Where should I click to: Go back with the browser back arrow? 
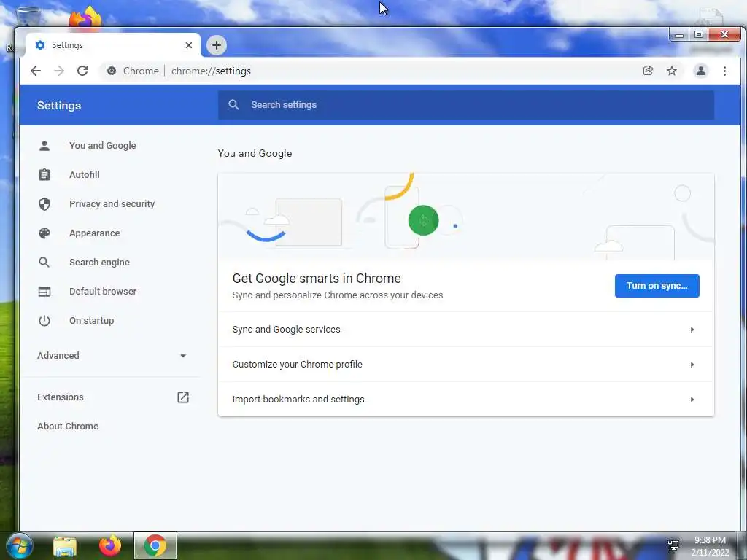pyautogui.click(x=36, y=71)
